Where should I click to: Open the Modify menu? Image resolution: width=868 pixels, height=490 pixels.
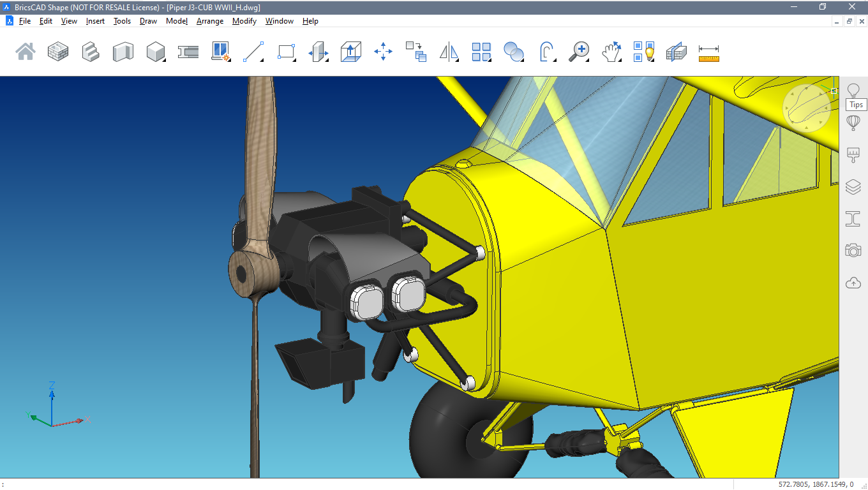coord(244,21)
